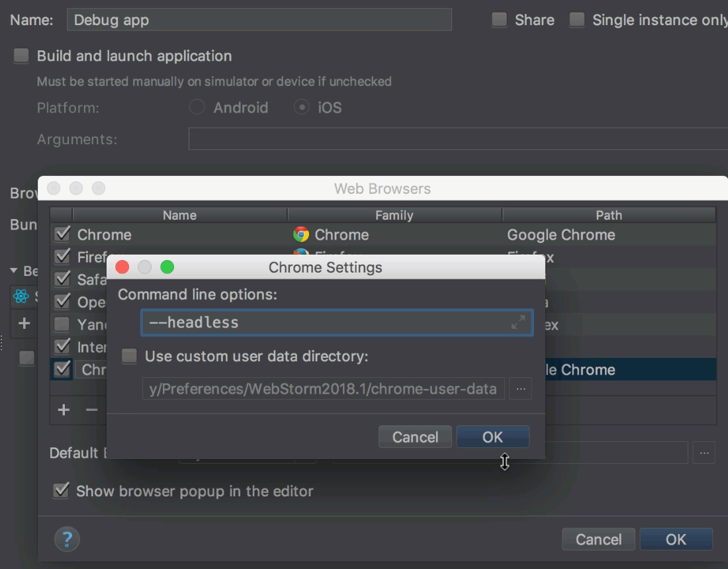Screen dimensions: 728x569
Task: Click Cancel in Web Browsers dialog
Action: tap(598, 539)
